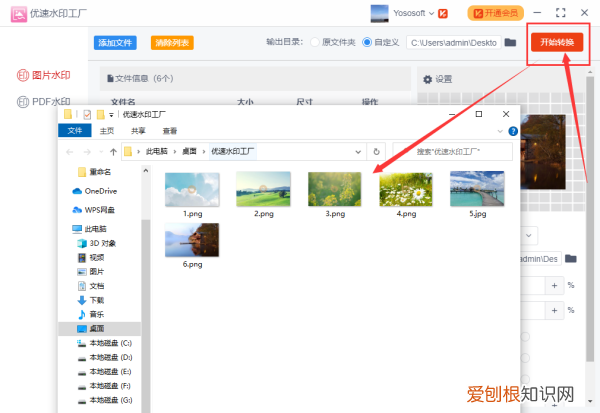Open the partially hidden settings dropdown

(x=528, y=235)
